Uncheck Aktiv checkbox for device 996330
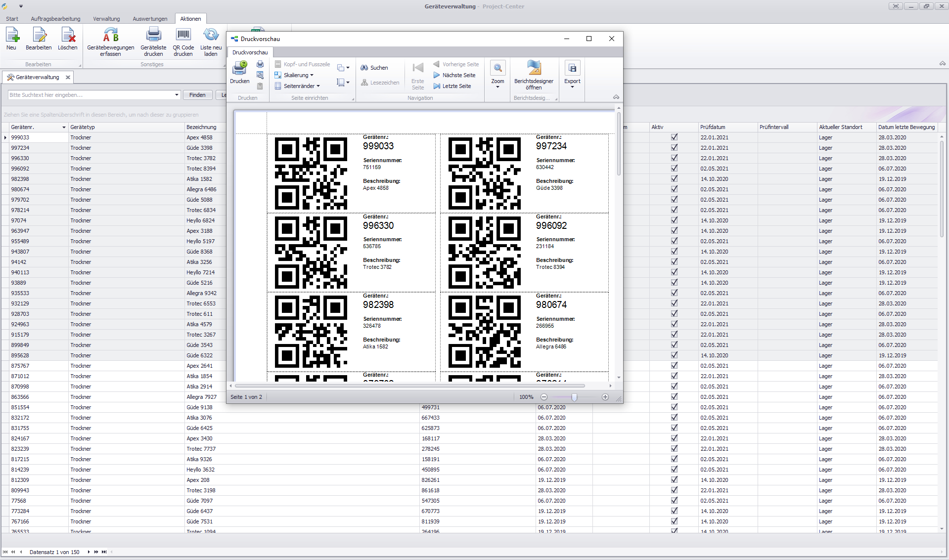The width and height of the screenshot is (949, 560). [x=674, y=158]
